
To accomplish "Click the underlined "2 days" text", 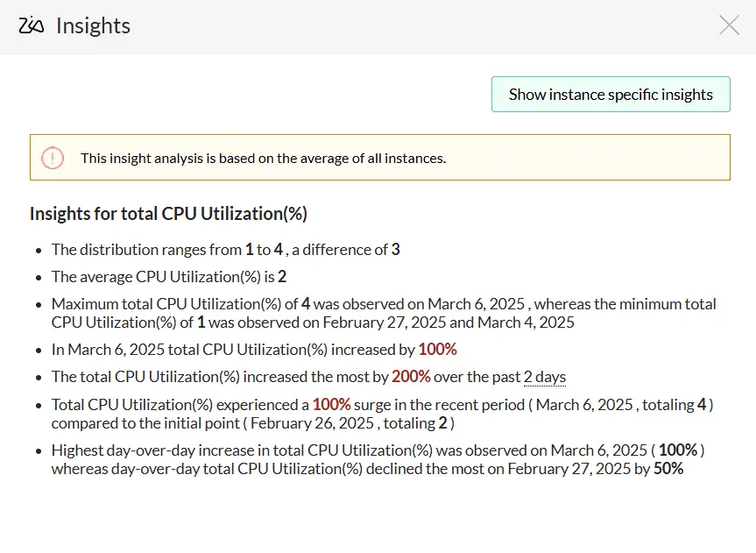I will tap(545, 378).
